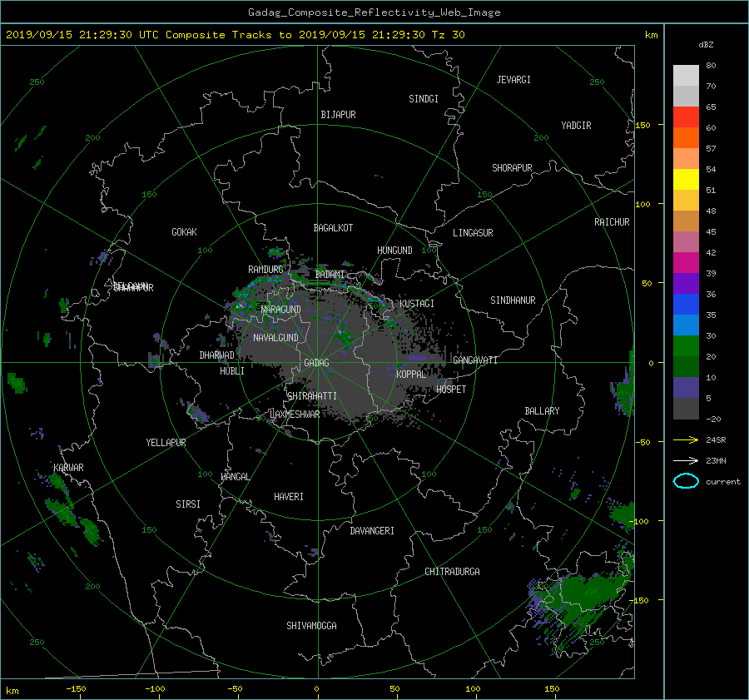
Task: Click the SINDHANUR label
Action: (x=513, y=300)
